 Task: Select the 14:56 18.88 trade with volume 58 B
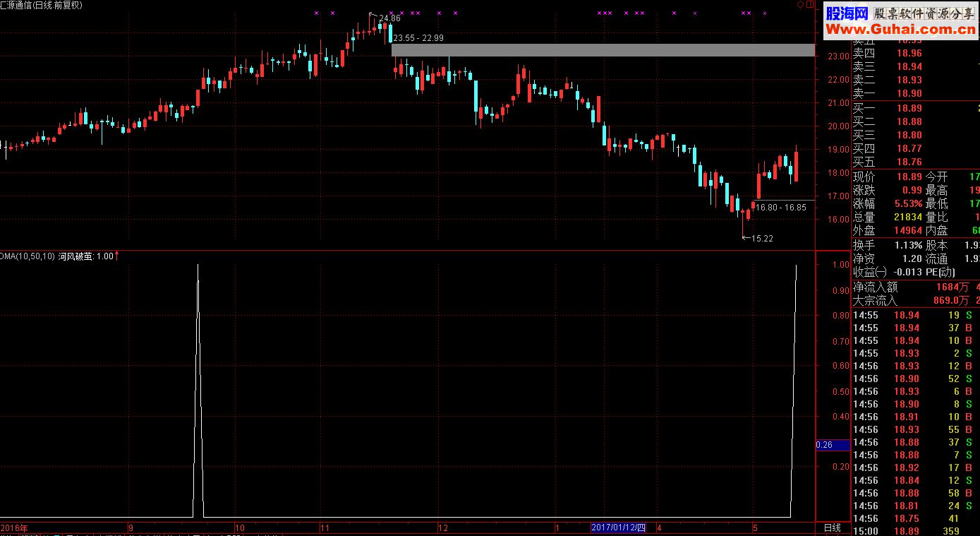tap(916, 493)
